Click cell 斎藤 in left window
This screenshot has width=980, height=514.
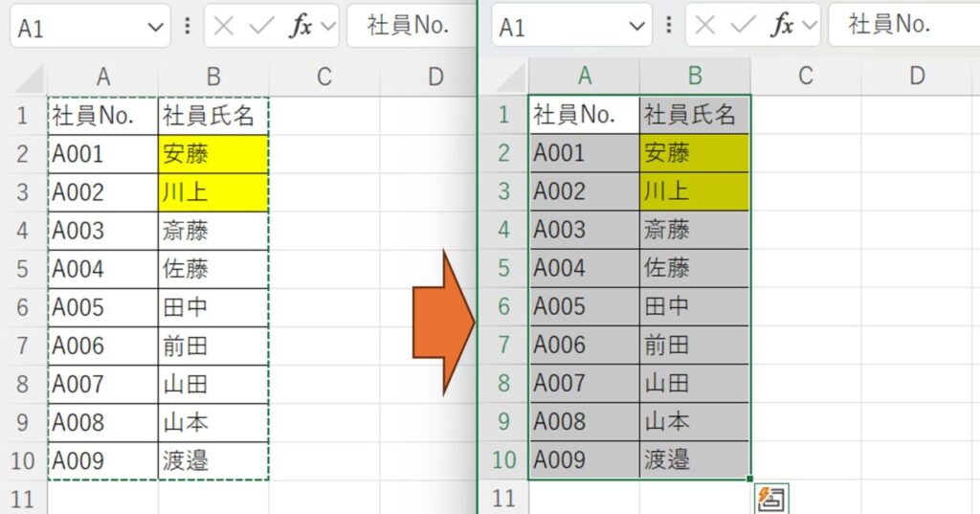(213, 232)
